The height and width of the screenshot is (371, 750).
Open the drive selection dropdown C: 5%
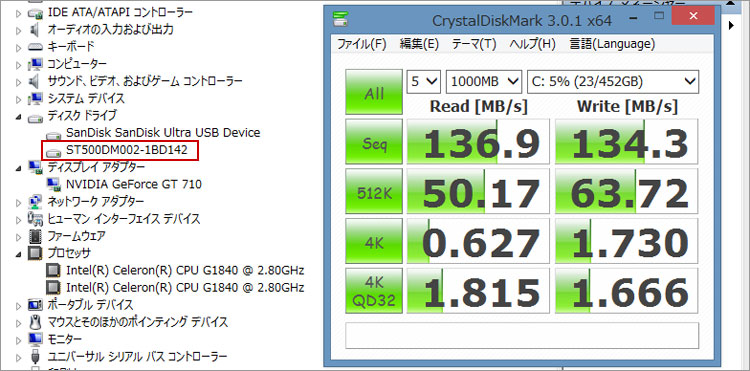(613, 82)
